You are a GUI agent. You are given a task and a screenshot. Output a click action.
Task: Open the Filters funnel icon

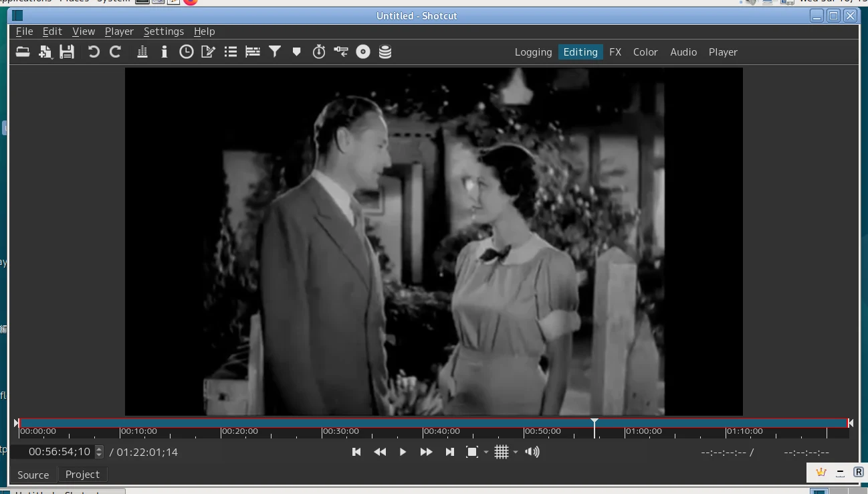coord(275,52)
